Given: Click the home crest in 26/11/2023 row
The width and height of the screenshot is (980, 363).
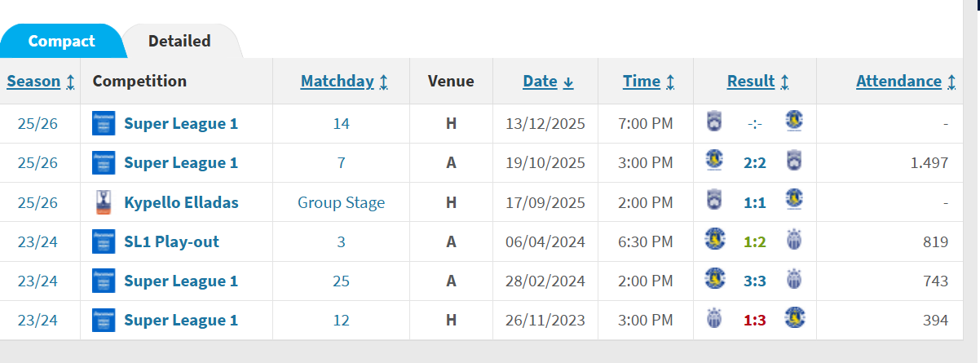Looking at the screenshot, I should (x=714, y=320).
